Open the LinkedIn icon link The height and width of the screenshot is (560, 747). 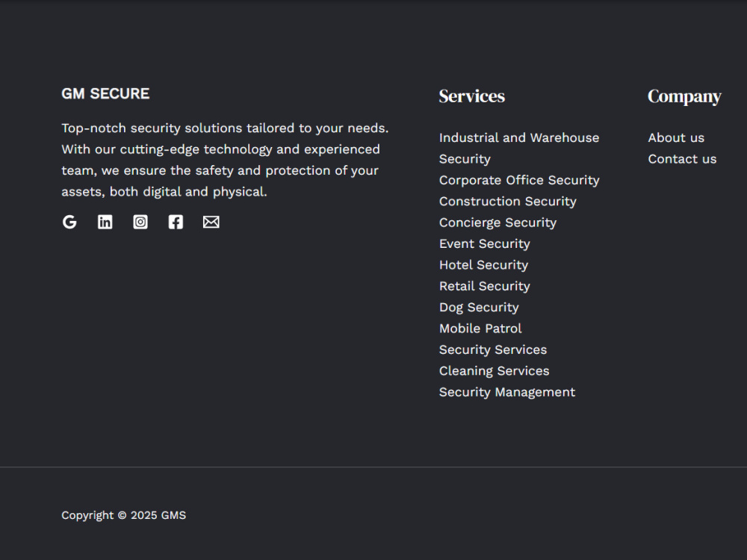click(x=105, y=222)
